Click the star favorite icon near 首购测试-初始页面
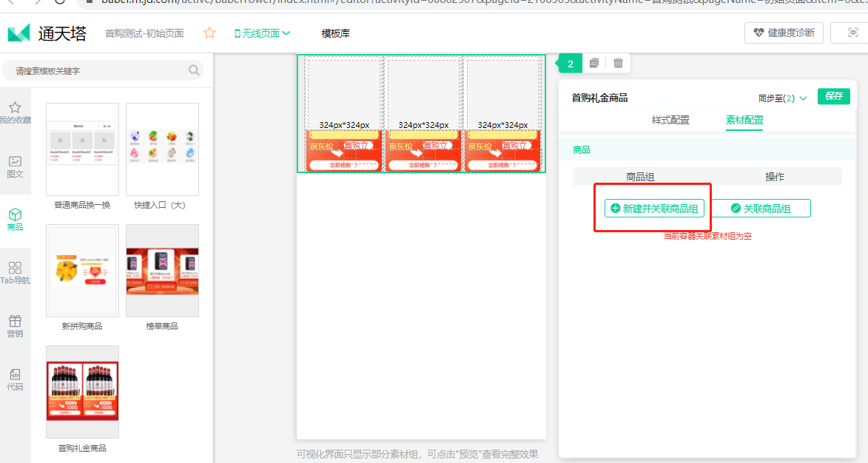Image resolution: width=868 pixels, height=463 pixels. pos(209,33)
